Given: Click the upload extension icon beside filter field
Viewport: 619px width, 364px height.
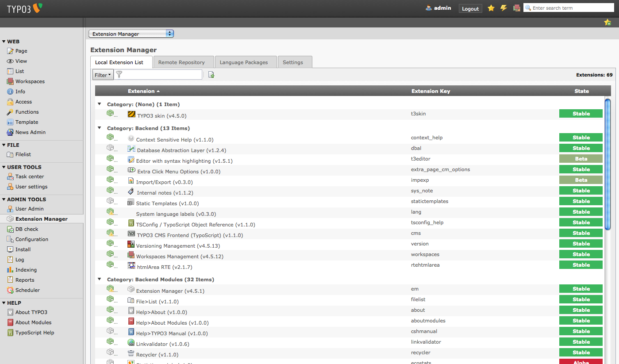Looking at the screenshot, I should (211, 75).
